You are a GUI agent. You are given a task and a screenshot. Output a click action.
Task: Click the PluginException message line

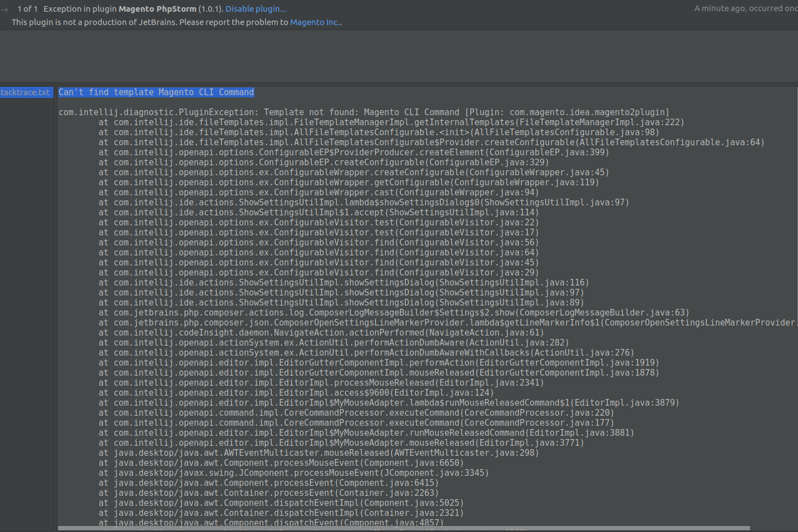click(x=362, y=112)
